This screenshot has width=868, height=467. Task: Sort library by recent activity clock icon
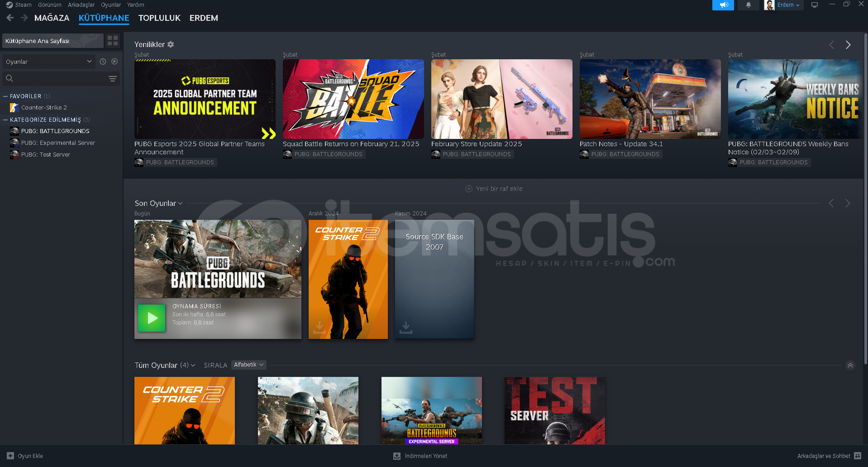pyautogui.click(x=103, y=62)
